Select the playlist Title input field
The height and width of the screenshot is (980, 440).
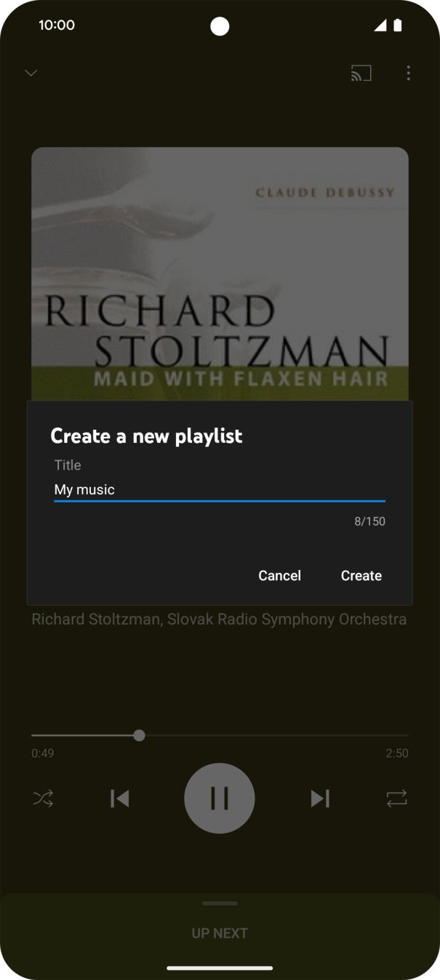(x=218, y=489)
